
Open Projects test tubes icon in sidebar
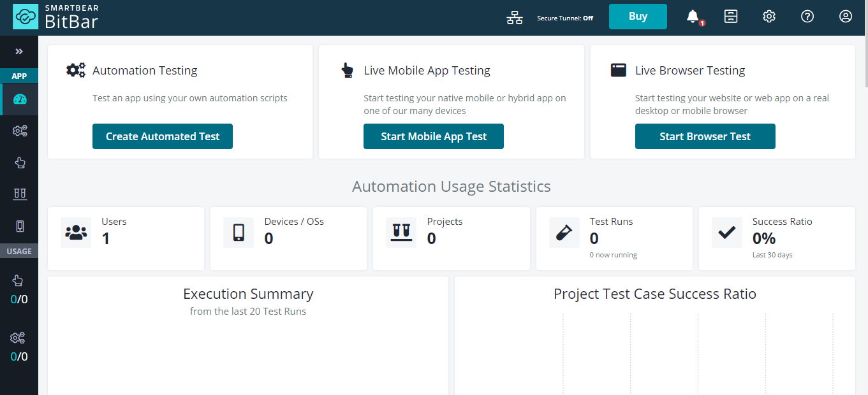pyautogui.click(x=20, y=194)
